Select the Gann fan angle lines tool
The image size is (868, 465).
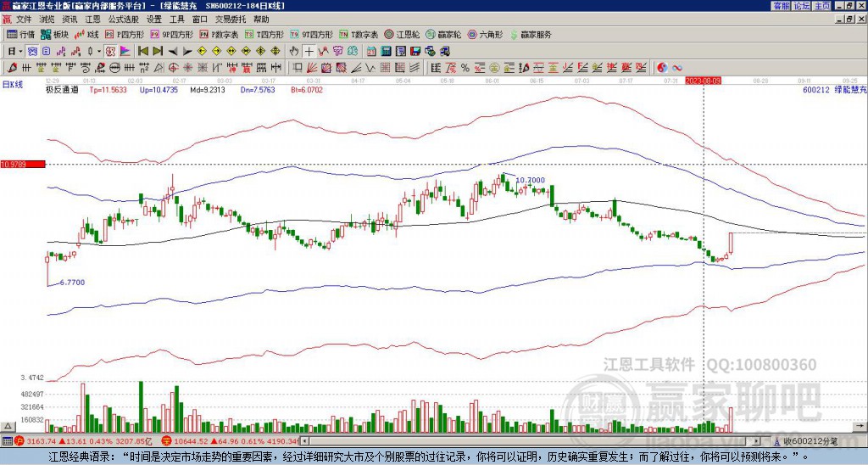[x=311, y=68]
